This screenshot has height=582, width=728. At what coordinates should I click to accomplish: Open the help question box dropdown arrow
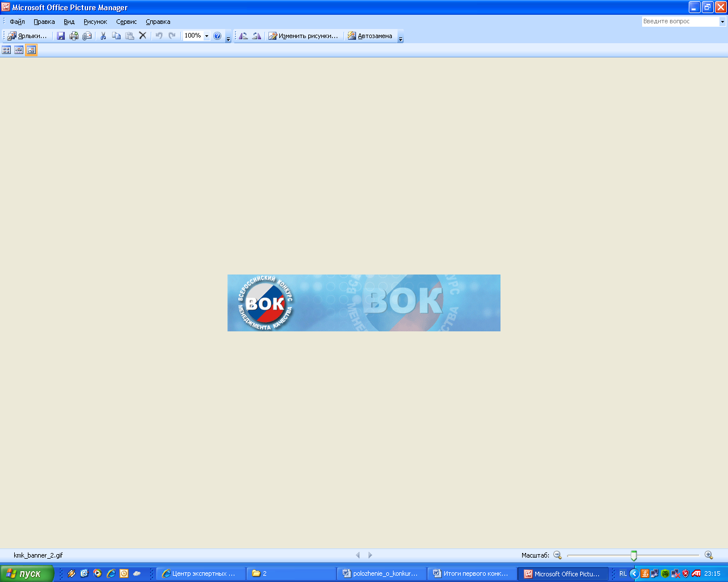[723, 22]
